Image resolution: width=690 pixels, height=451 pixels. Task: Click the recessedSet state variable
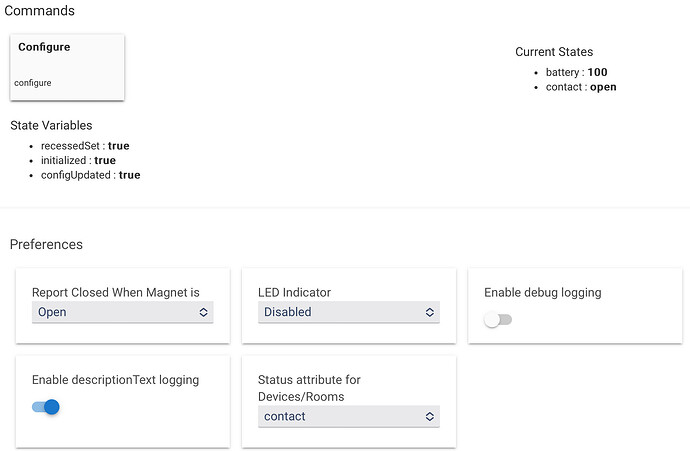coord(87,146)
